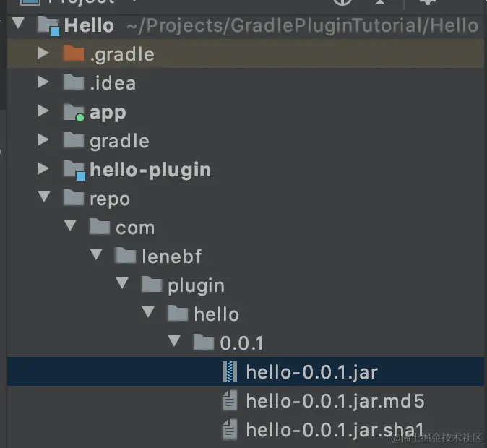Click the repo folder icon
The height and width of the screenshot is (448, 487).
click(74, 197)
